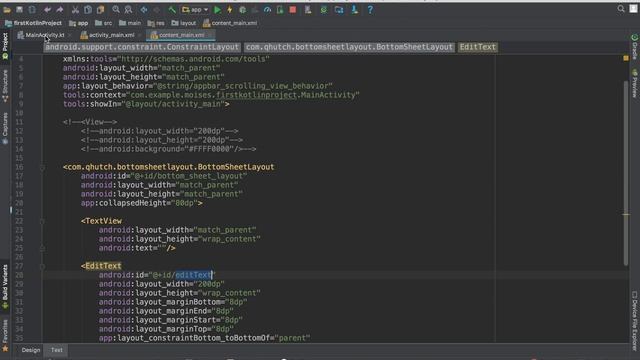Select ConstraintLayout in XML breadcrumb
Image resolution: width=640 pixels, height=360 pixels.
[142, 47]
